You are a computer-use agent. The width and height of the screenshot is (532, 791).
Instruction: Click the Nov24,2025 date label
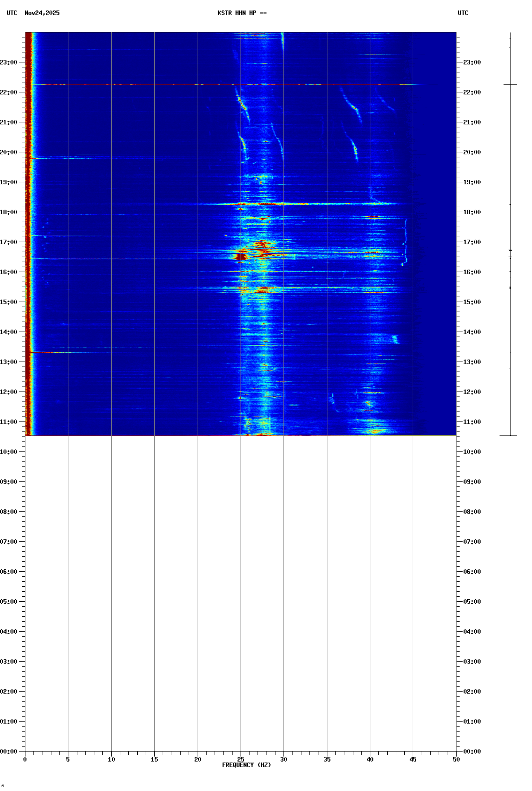point(42,13)
